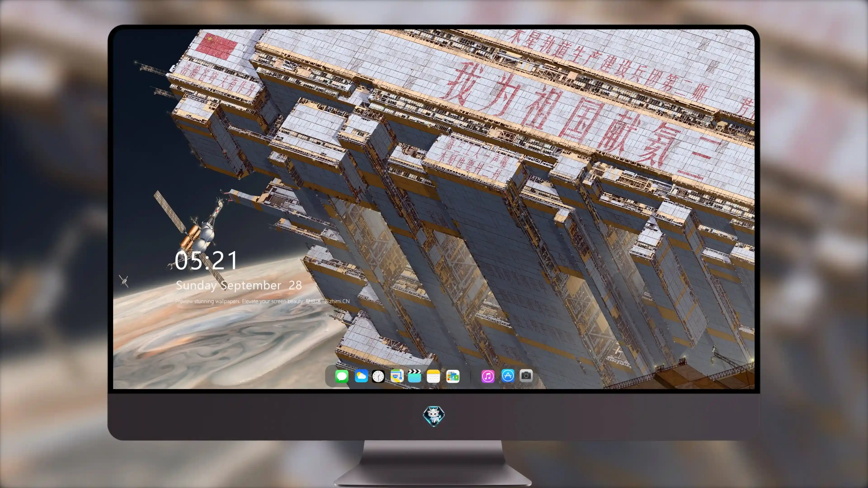Click the 05:21 clock display
Image resolution: width=868 pixels, height=488 pixels.
206,261
